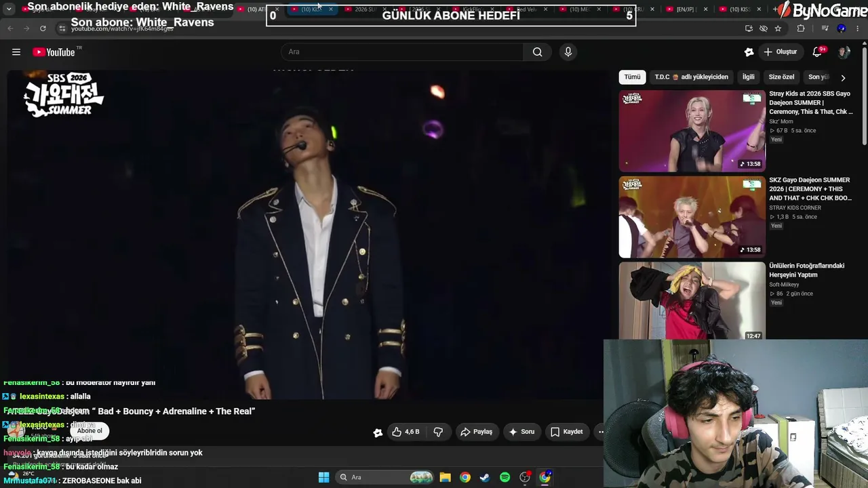Open the Windows Start menu
This screenshot has width=868, height=488.
point(324,477)
